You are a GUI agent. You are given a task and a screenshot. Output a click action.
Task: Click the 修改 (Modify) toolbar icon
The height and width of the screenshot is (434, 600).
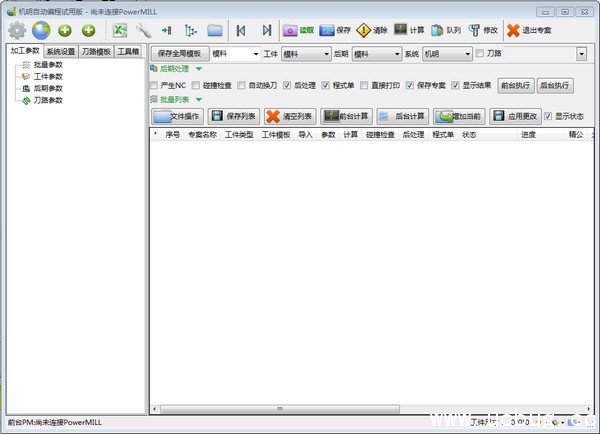coord(472,31)
